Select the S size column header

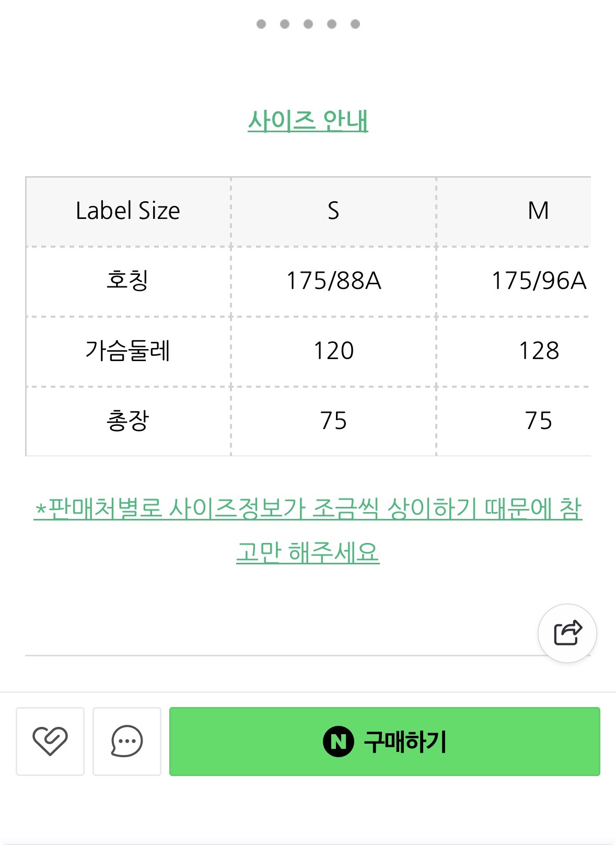pyautogui.click(x=333, y=211)
